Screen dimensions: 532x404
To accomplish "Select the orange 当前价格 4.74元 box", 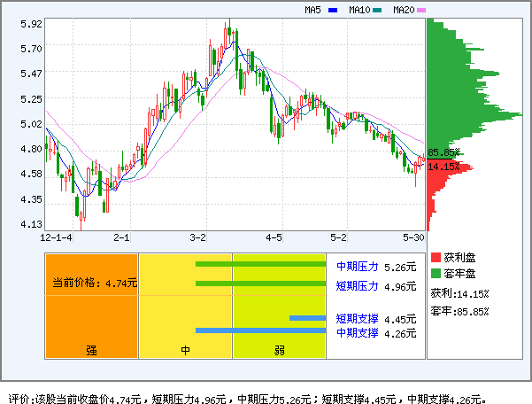I will click(x=92, y=284).
